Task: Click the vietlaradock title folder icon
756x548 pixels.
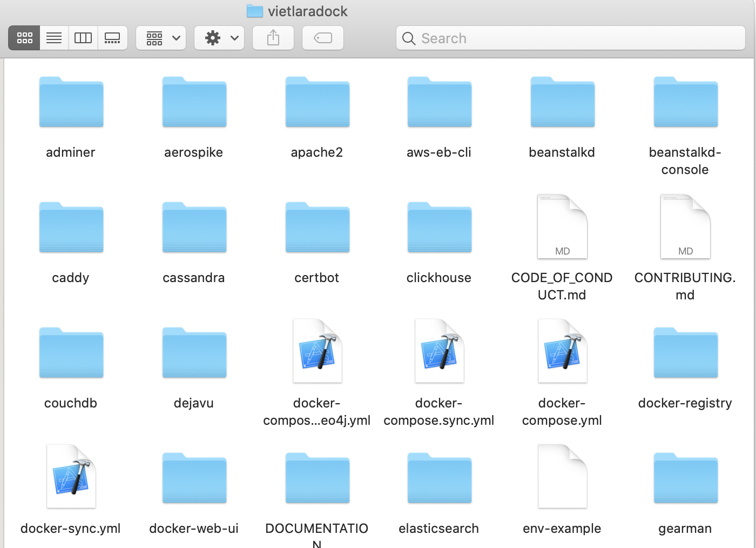Action: (254, 11)
